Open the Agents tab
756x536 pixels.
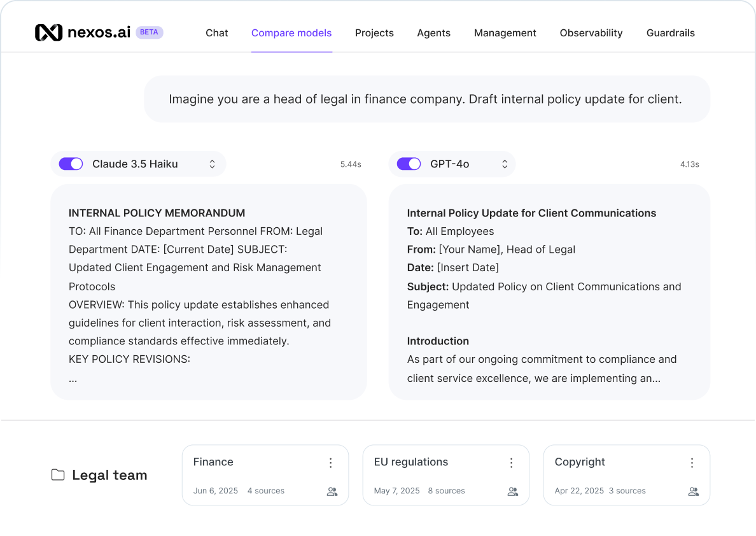coord(433,33)
